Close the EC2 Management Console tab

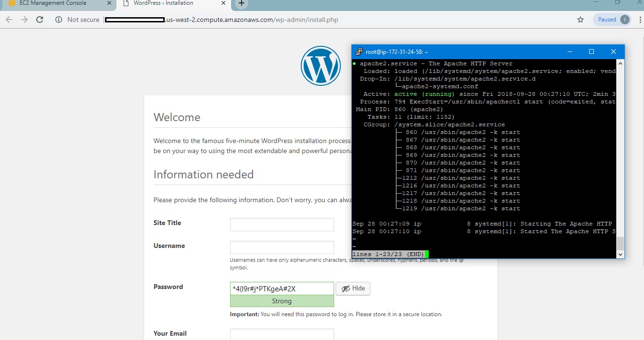coord(109,3)
